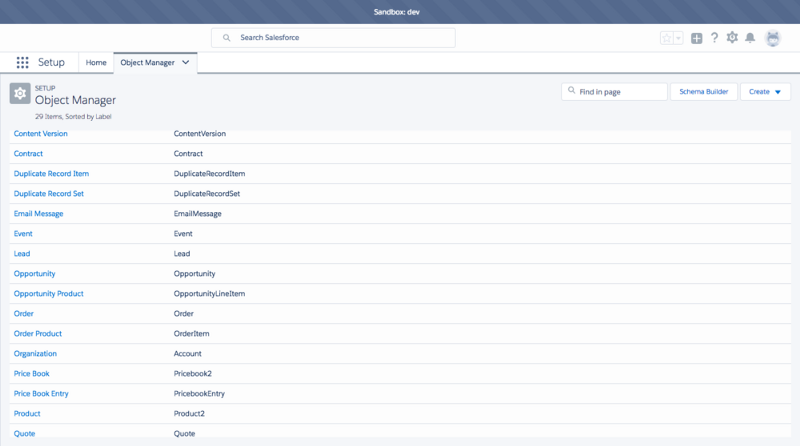
Task: Open the notifications bell
Action: tap(750, 38)
